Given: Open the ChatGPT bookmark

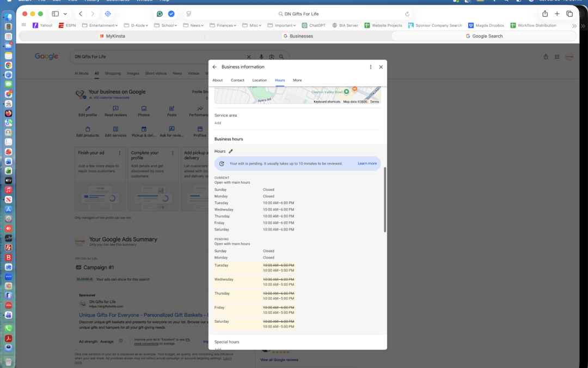Looking at the screenshot, I should tap(314, 26).
